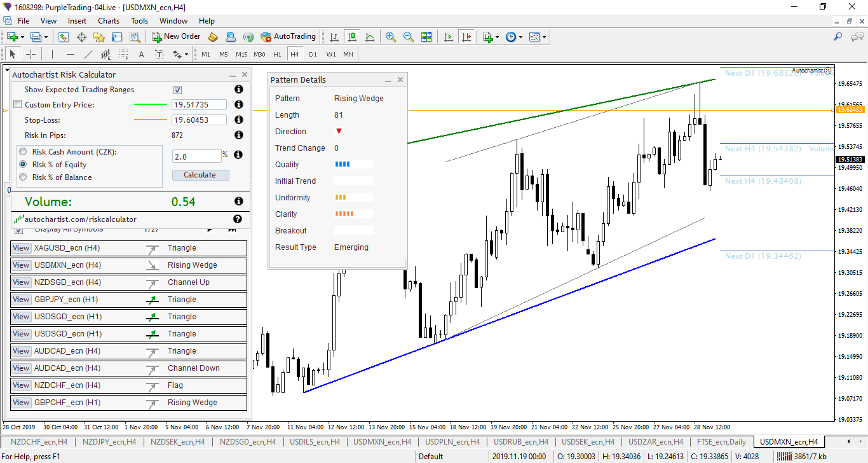The height and width of the screenshot is (463, 868).
Task: Open help icon beside autochartist.com/riskcalculator
Action: [238, 219]
